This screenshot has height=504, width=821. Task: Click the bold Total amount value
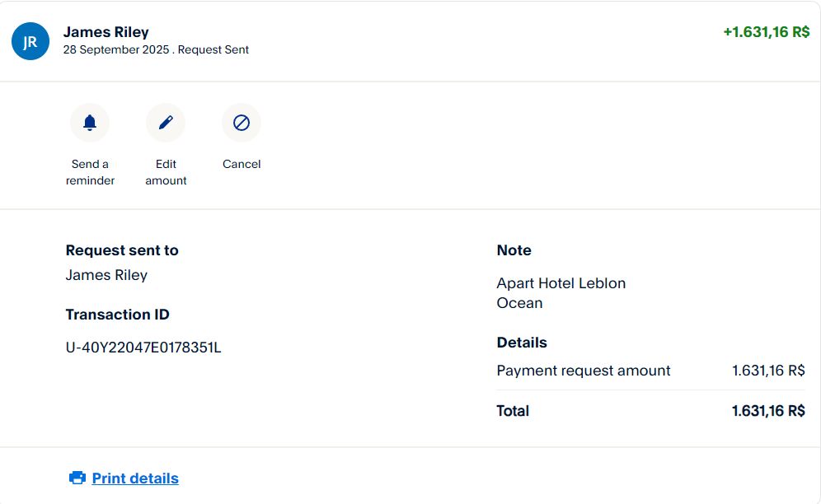[768, 411]
